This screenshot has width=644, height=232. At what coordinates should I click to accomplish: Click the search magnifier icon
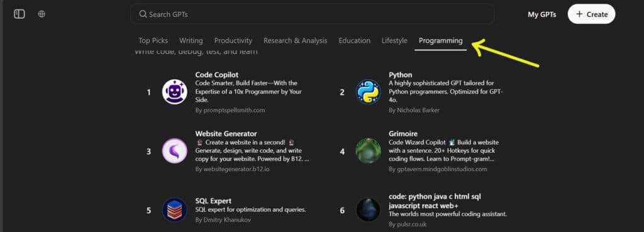pyautogui.click(x=143, y=14)
